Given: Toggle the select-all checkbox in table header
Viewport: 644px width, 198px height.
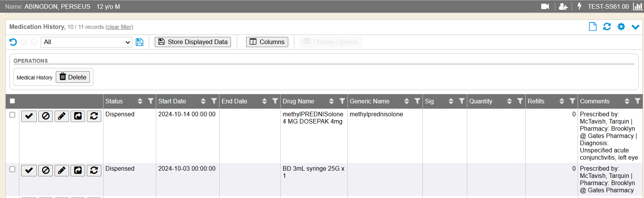Looking at the screenshot, I should (x=13, y=101).
